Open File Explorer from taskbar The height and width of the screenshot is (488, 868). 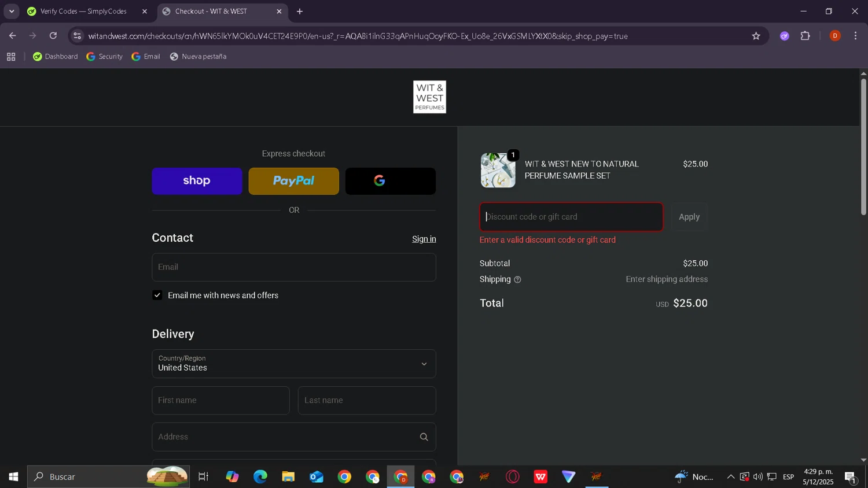(288, 477)
